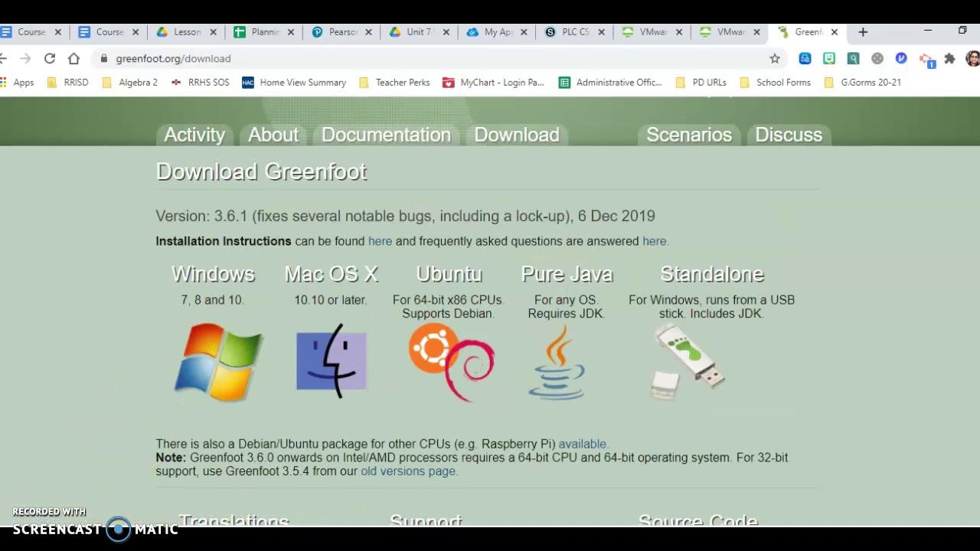
Task: Click the Pure Java heading link
Action: point(567,274)
